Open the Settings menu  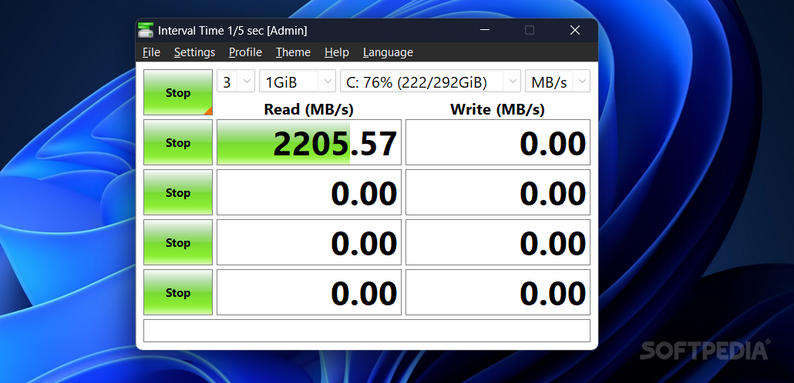click(194, 52)
